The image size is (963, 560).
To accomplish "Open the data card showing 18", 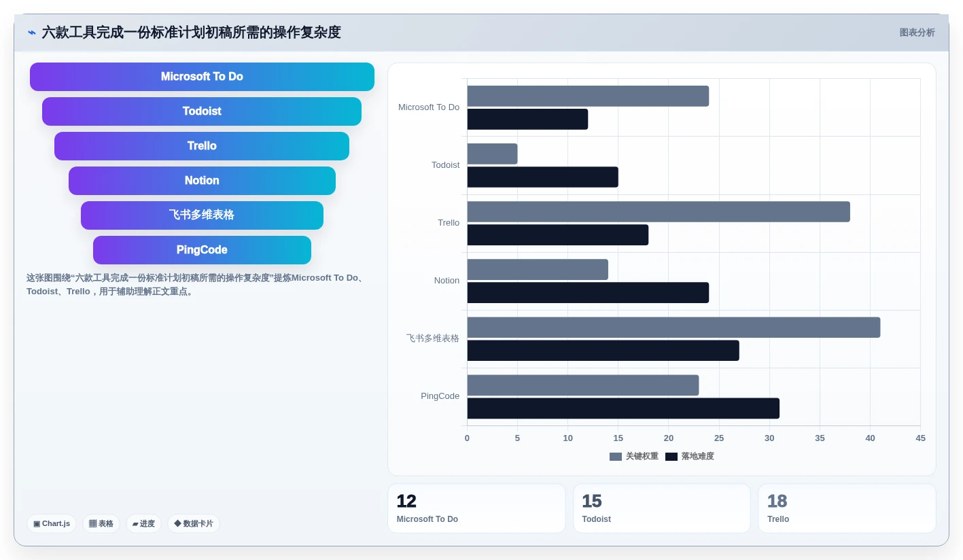I will pyautogui.click(x=847, y=508).
